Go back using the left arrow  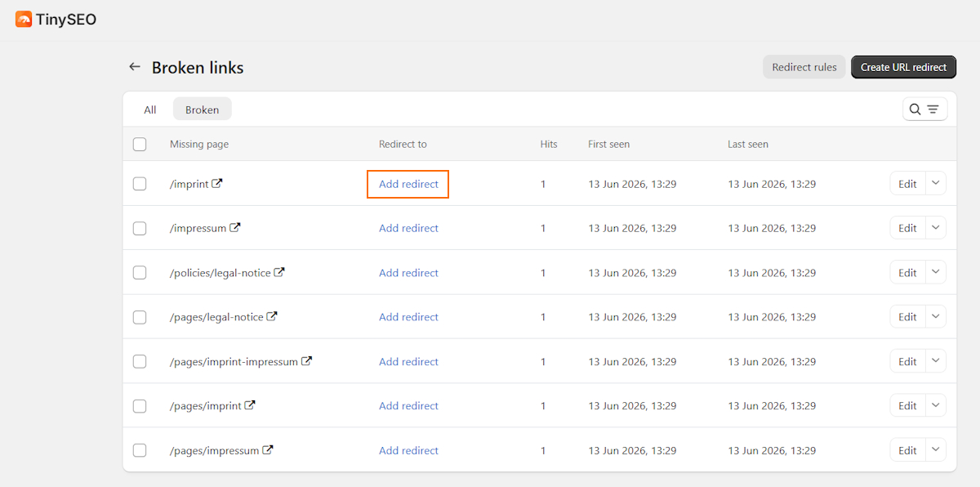135,67
